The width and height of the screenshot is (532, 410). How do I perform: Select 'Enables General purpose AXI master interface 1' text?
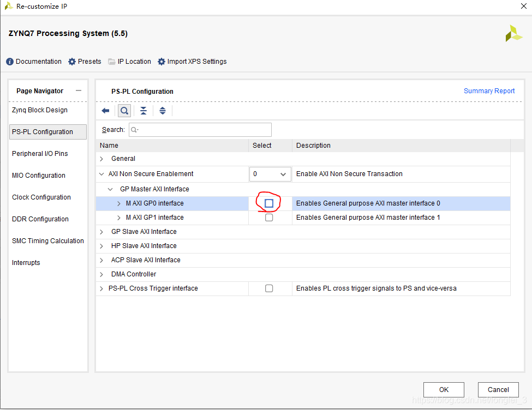click(x=368, y=218)
